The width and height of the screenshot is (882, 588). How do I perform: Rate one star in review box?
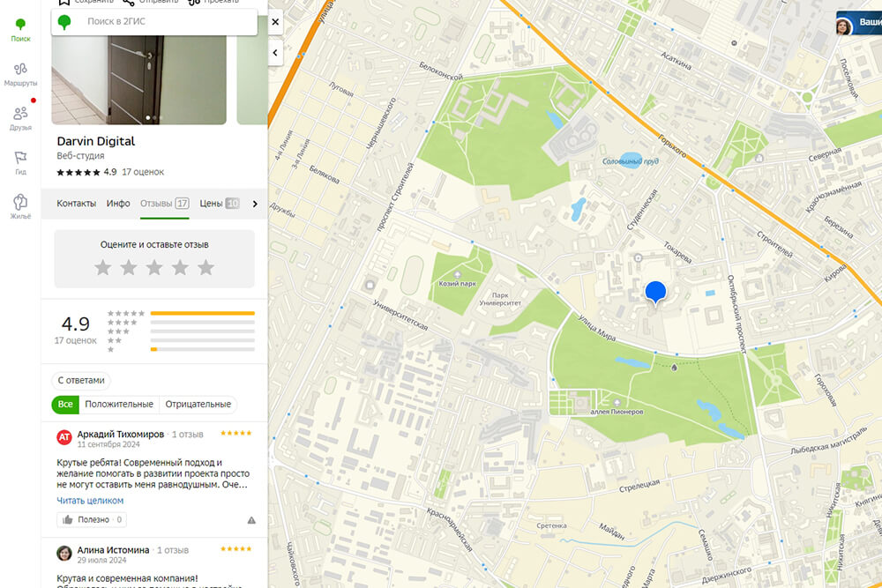[103, 268]
